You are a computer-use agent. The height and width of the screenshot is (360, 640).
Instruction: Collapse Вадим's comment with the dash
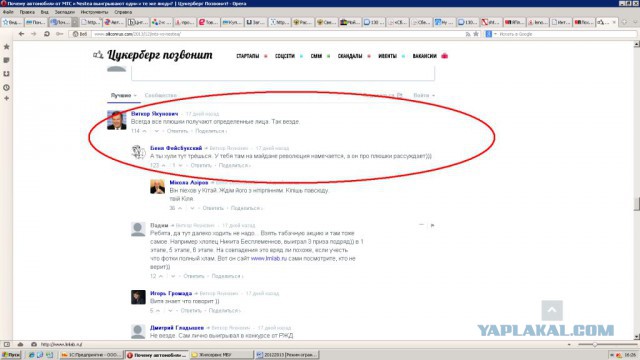point(422,225)
